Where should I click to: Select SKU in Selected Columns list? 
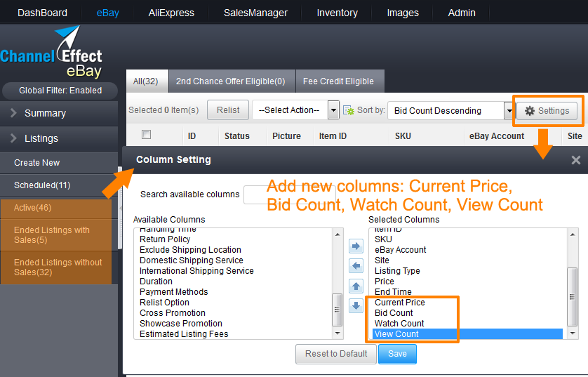(383, 239)
